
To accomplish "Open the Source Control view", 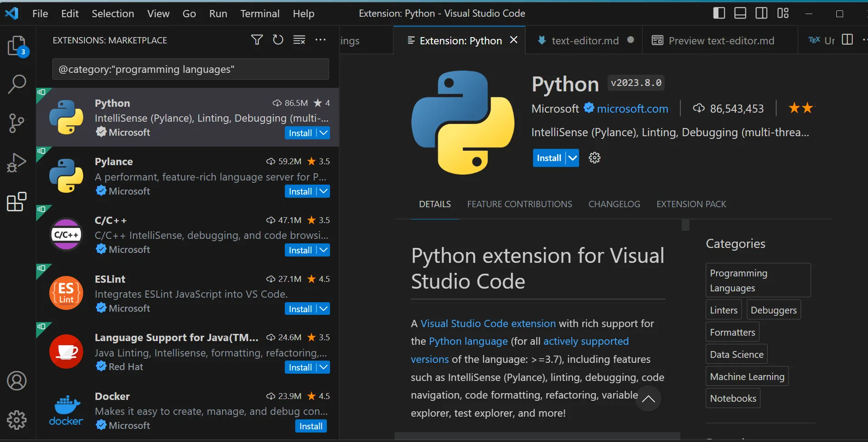I will point(17,123).
